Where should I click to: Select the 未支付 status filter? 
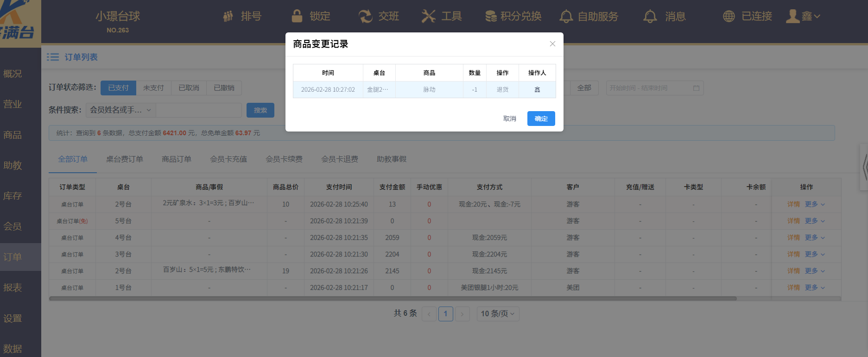(x=153, y=88)
